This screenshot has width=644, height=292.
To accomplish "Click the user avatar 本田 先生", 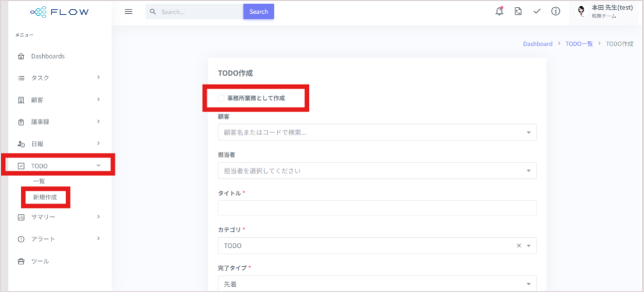I will pos(580,11).
